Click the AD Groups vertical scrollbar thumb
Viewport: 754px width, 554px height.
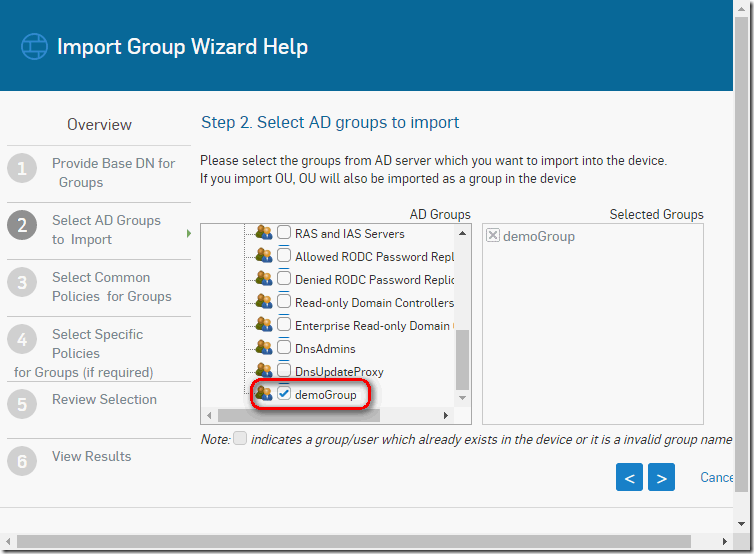pos(462,360)
